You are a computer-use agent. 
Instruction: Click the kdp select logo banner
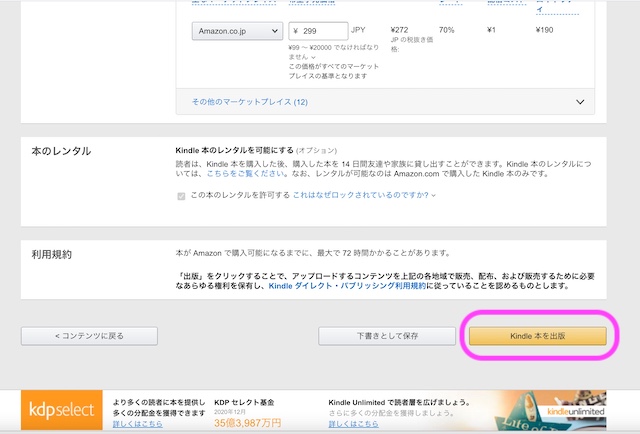click(x=62, y=411)
